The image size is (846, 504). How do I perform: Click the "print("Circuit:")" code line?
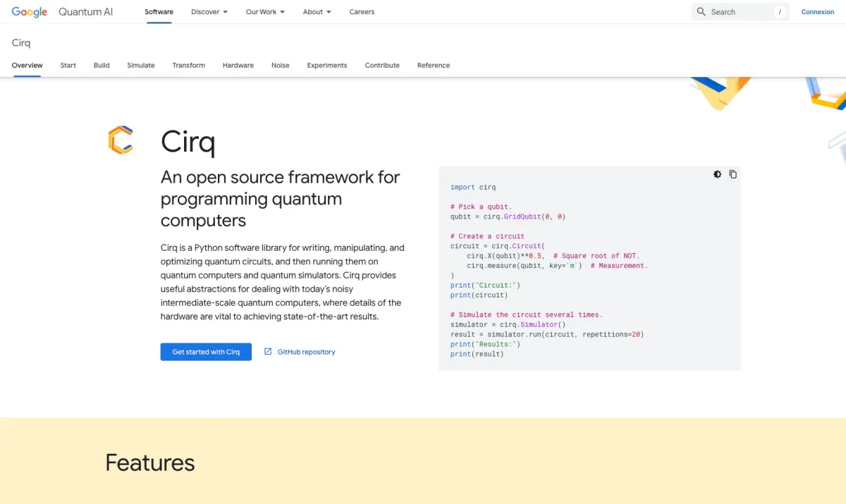pyautogui.click(x=486, y=285)
